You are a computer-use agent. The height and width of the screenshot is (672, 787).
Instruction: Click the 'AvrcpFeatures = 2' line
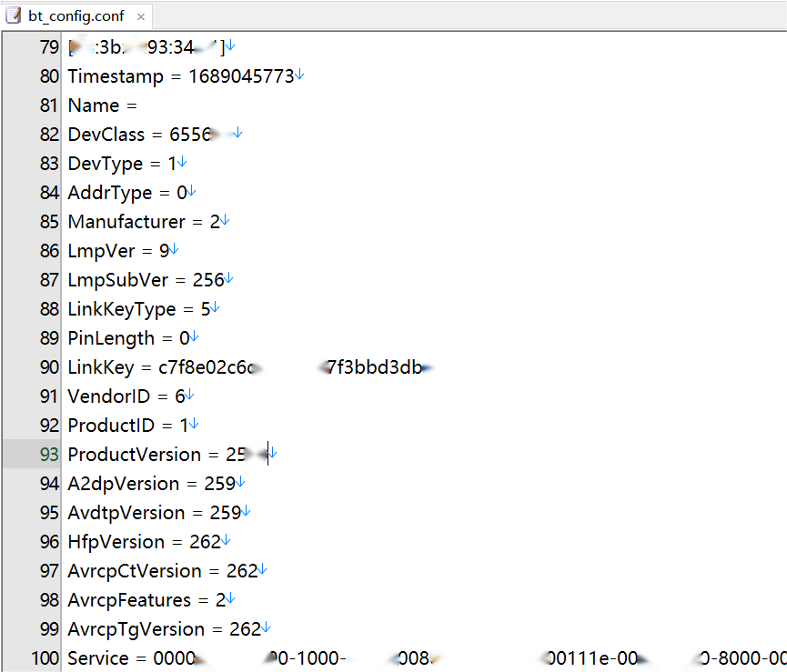click(146, 600)
